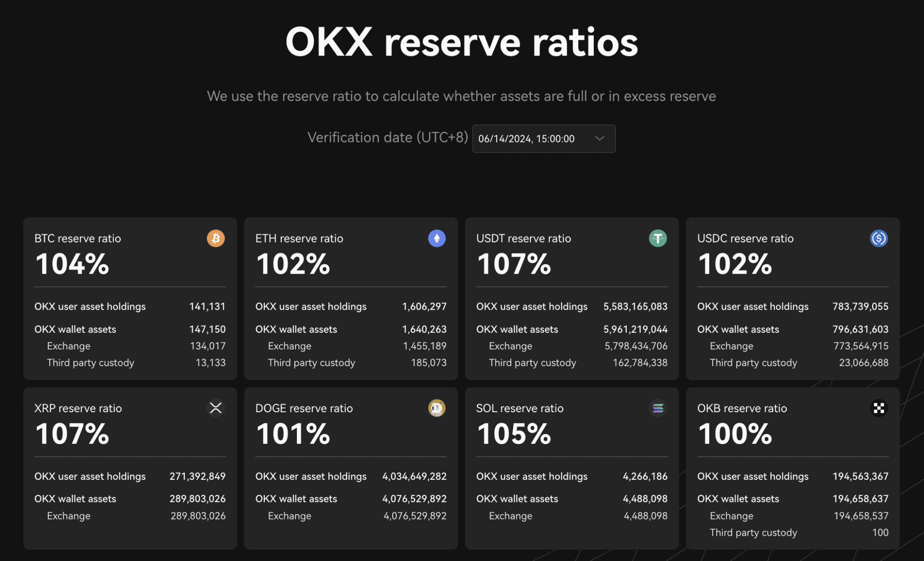924x561 pixels.
Task: Click the XRP Exchange row label
Action: tap(69, 516)
